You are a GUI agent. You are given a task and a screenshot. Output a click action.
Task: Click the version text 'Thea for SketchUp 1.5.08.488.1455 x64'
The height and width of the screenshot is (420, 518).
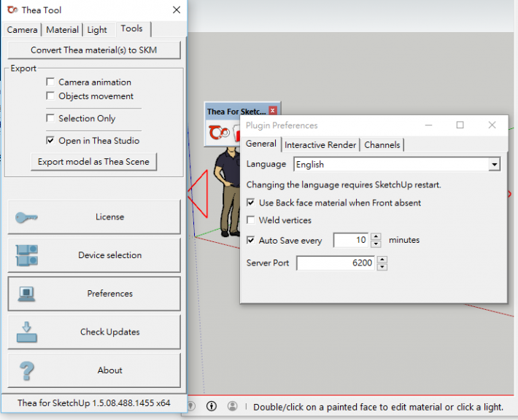pyautogui.click(x=94, y=402)
